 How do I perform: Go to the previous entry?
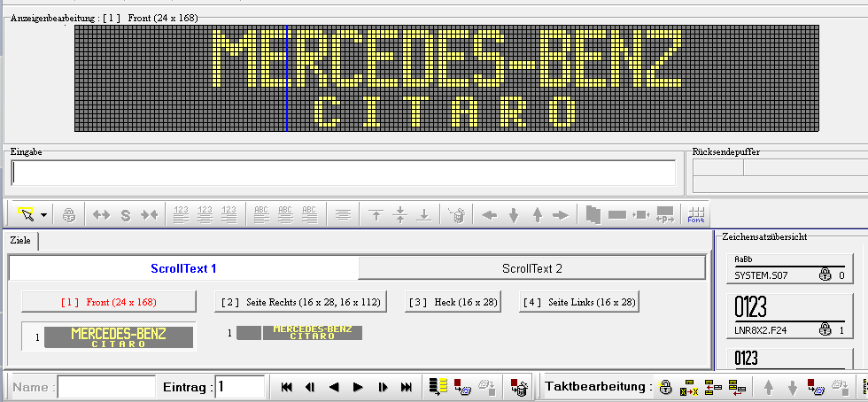point(334,387)
